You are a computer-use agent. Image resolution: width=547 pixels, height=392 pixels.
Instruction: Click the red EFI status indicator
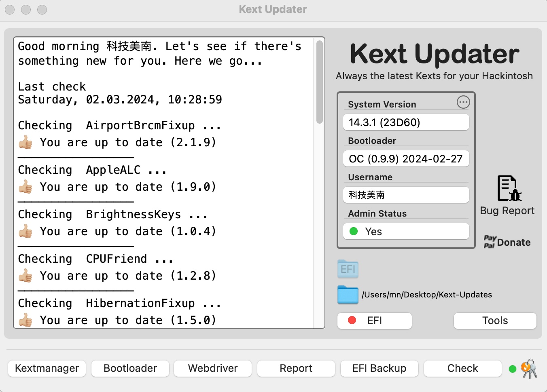click(x=352, y=320)
